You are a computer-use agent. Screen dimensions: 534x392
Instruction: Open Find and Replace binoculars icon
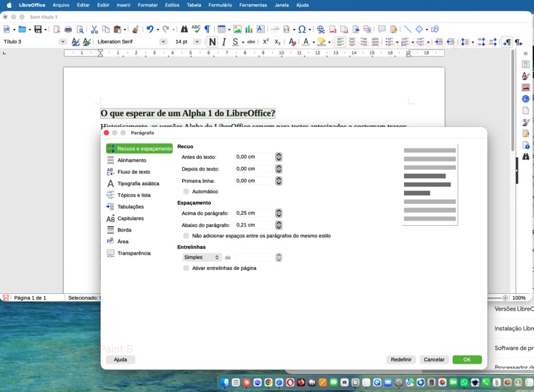pos(184,29)
